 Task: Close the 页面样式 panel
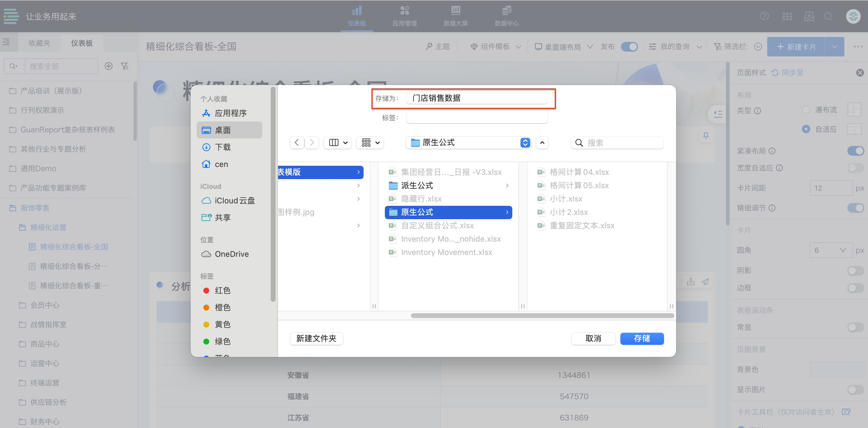click(860, 73)
